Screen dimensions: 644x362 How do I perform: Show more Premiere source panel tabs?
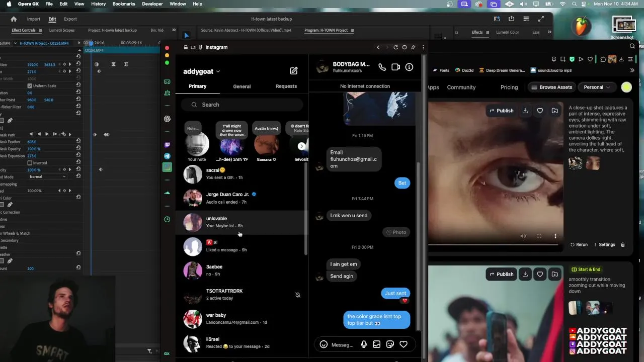pos(174,30)
